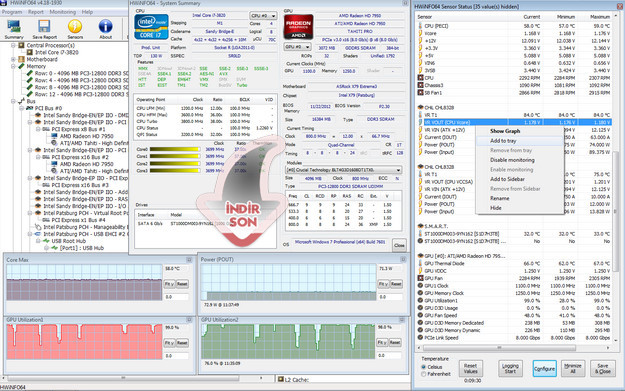Click the Central Processor(s) chip icon
Screen dimensions: 625x391
[x=22, y=45]
